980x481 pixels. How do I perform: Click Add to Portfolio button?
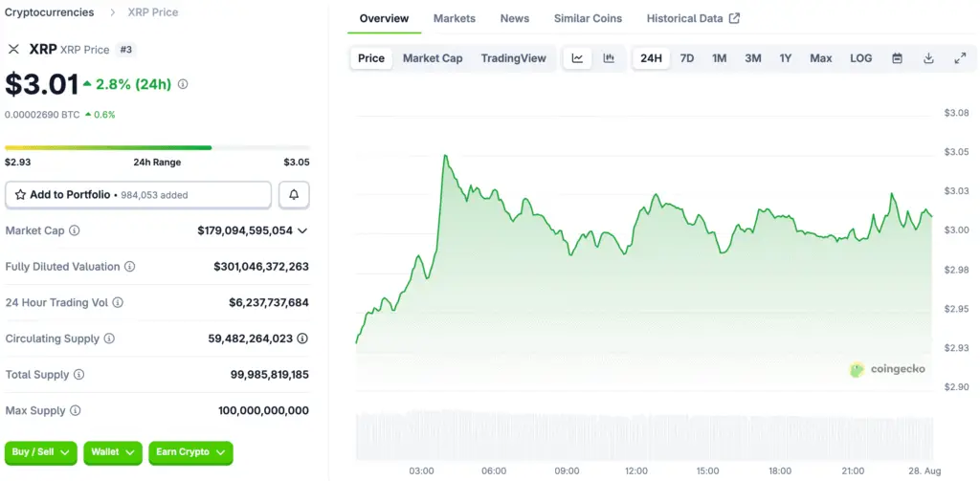tap(138, 195)
